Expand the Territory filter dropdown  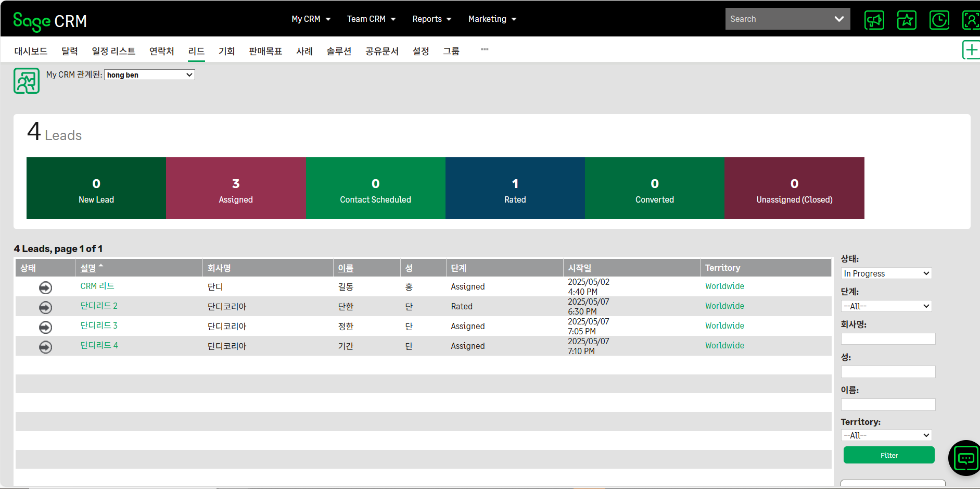886,435
